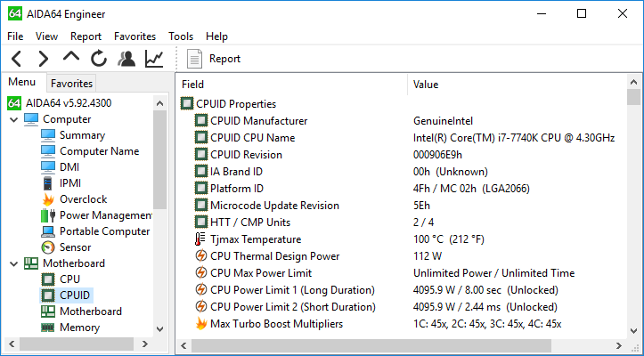Open the View menu
The width and height of the screenshot is (644, 356).
pyautogui.click(x=46, y=36)
